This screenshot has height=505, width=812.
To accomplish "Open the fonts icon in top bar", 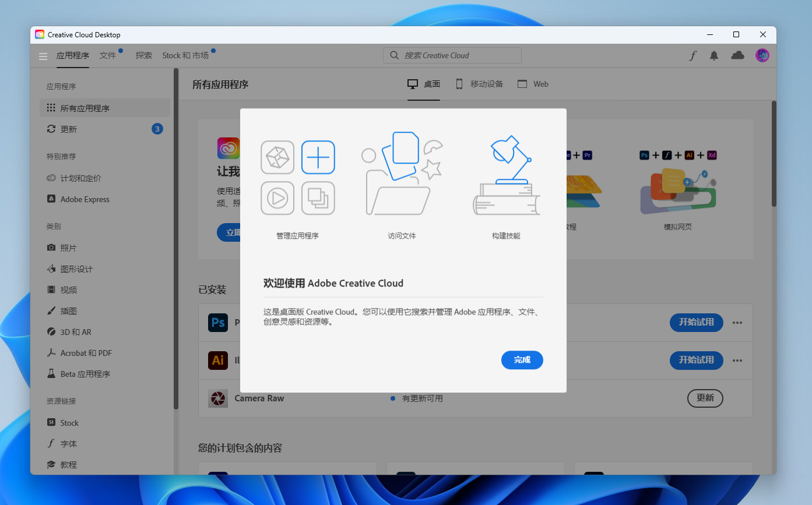I will [693, 55].
